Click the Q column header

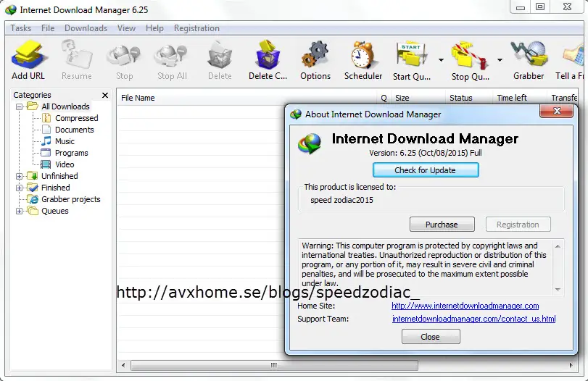point(384,98)
